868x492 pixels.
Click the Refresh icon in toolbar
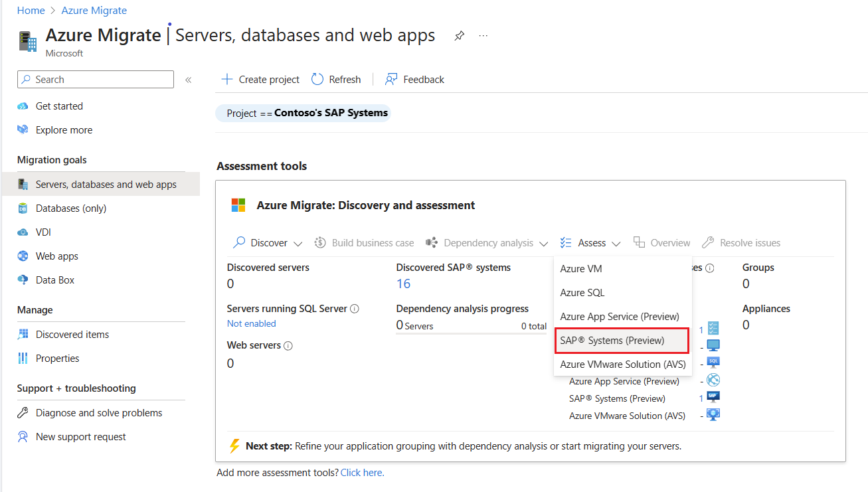pyautogui.click(x=317, y=80)
